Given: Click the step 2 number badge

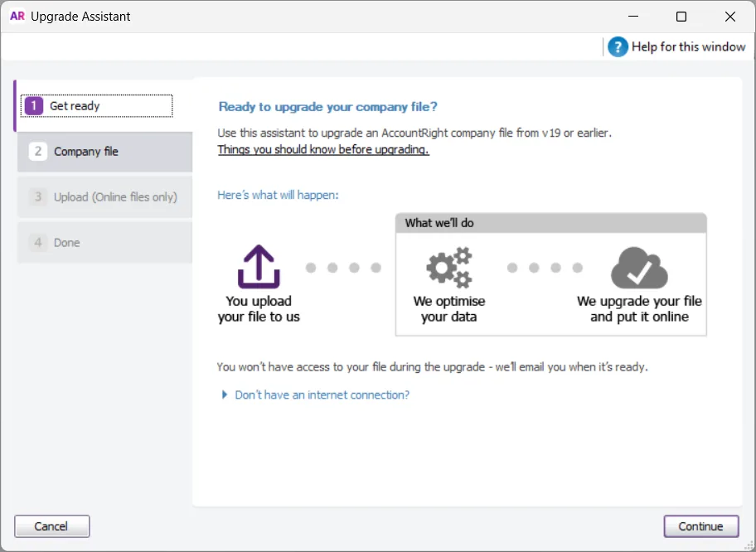Looking at the screenshot, I should 37,152.
